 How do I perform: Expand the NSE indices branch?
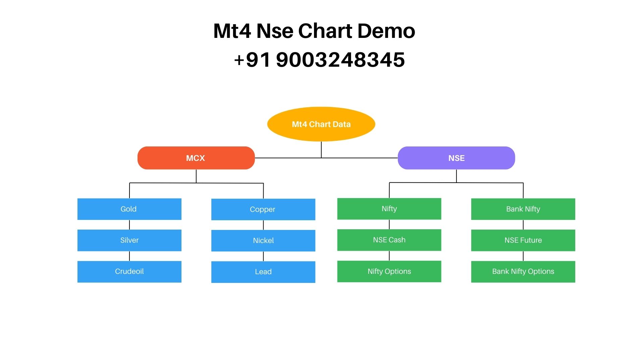tap(456, 158)
